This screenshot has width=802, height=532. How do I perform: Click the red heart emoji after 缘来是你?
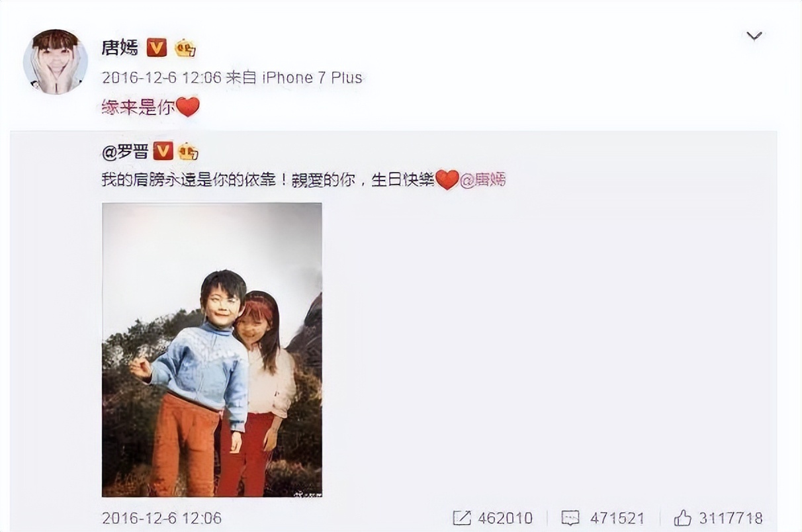tap(188, 107)
